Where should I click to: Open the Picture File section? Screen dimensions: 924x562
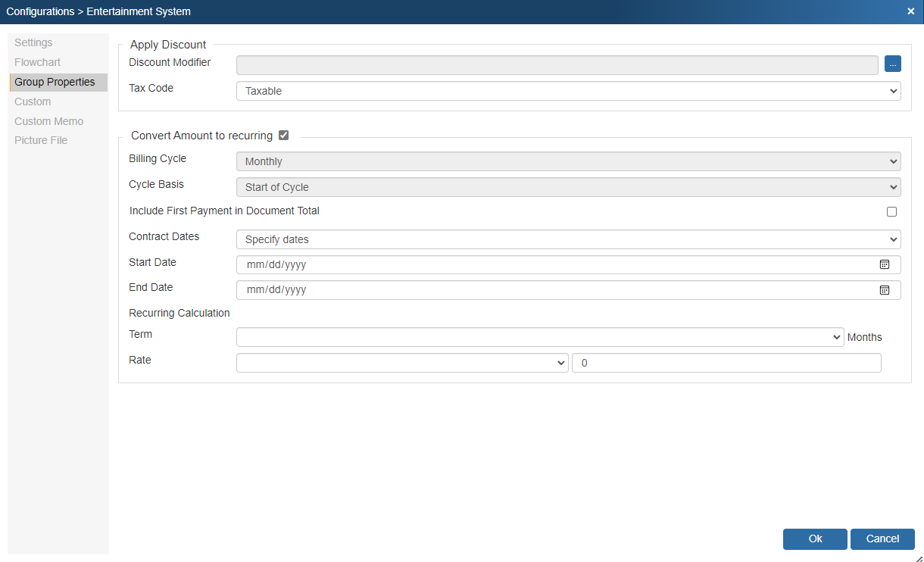click(41, 140)
